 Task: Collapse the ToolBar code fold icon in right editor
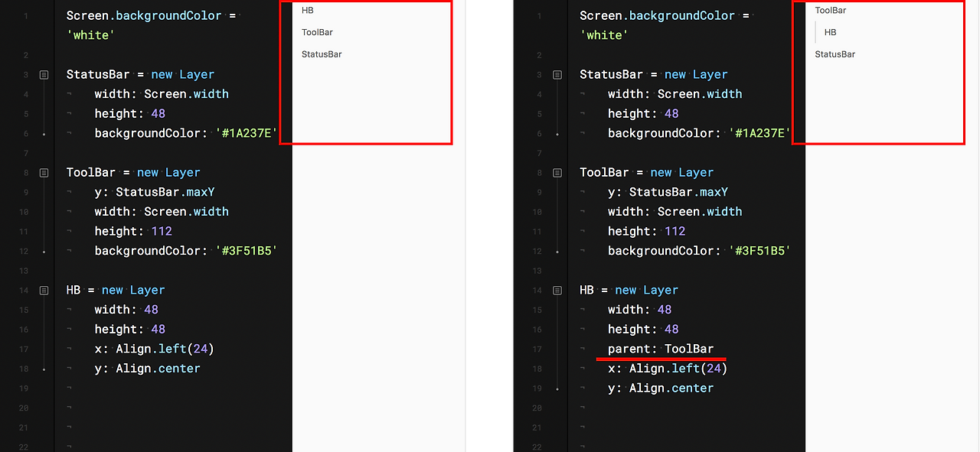click(x=557, y=173)
